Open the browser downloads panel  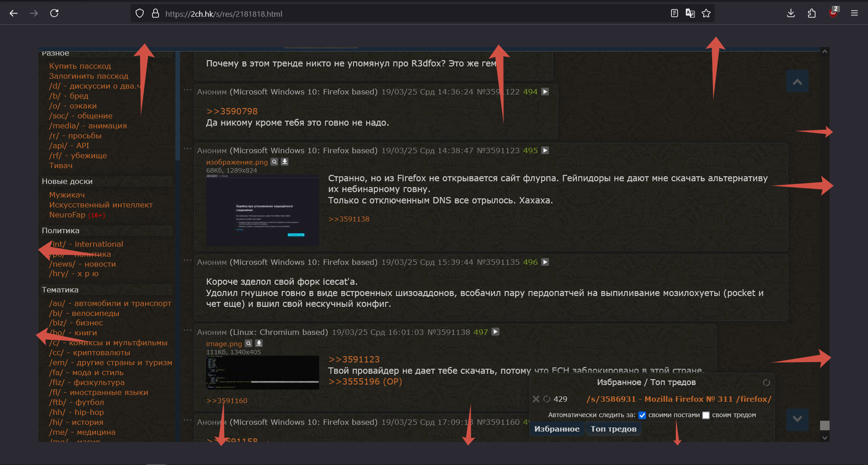791,14
